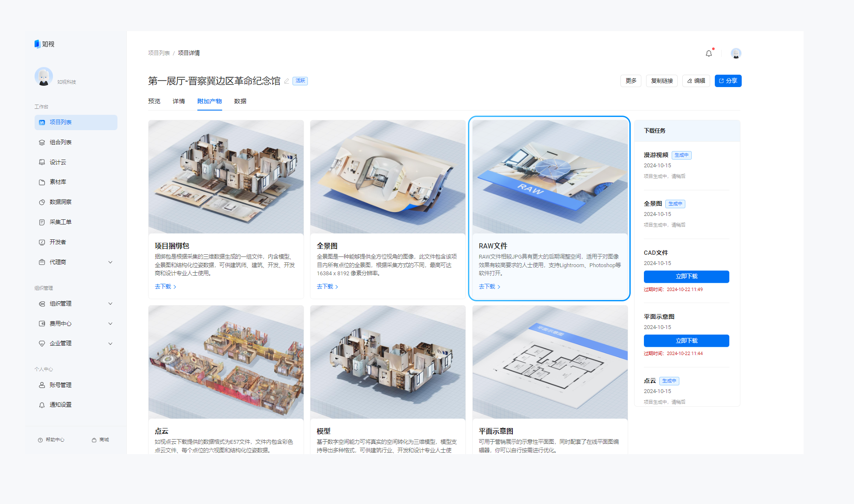Select the 附加产物 tab

pos(210,101)
